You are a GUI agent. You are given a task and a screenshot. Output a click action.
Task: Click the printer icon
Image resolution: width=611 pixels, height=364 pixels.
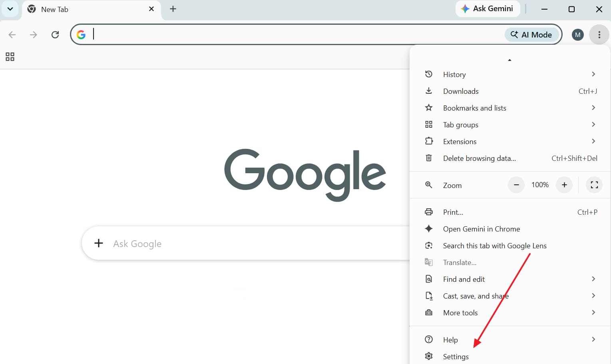pos(429,212)
